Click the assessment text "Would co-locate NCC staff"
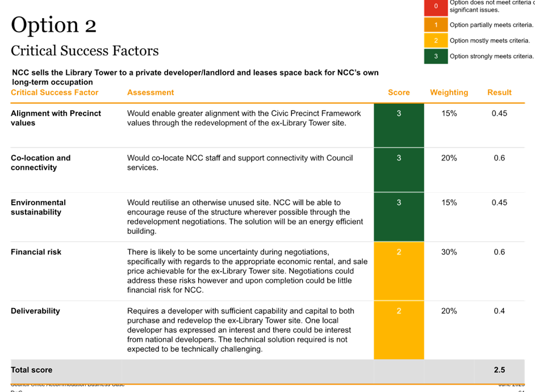The height and width of the screenshot is (392, 535). pyautogui.click(x=240, y=163)
